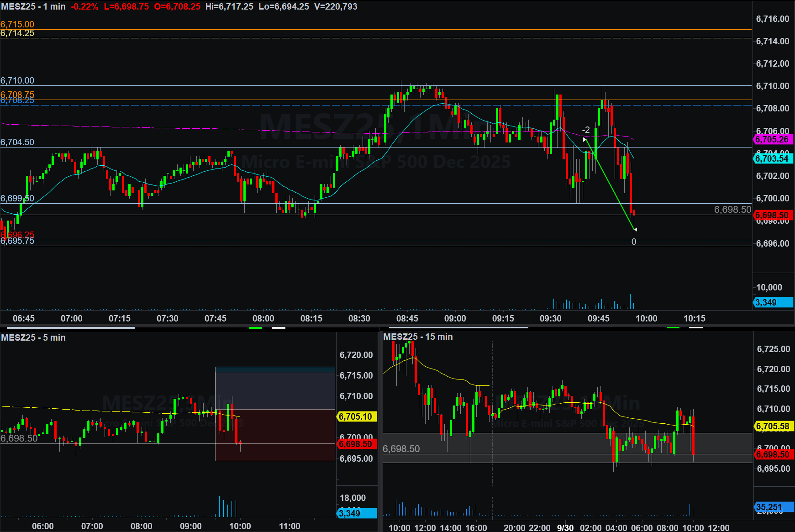Select the 6,715.00 orange horizontal line label
The width and height of the screenshot is (795, 532).
click(17, 24)
